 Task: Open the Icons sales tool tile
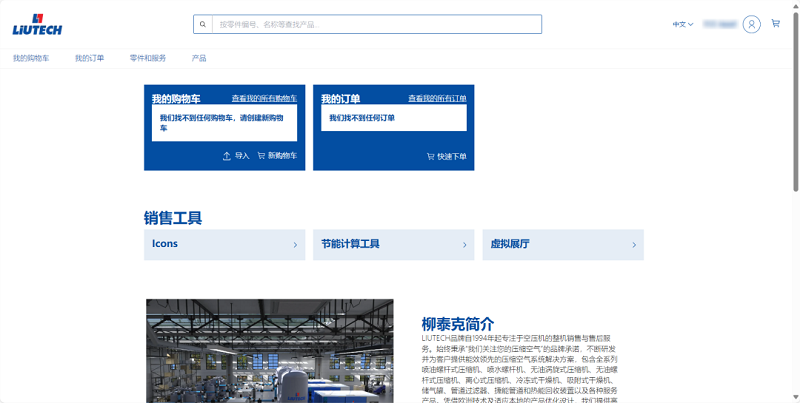224,245
